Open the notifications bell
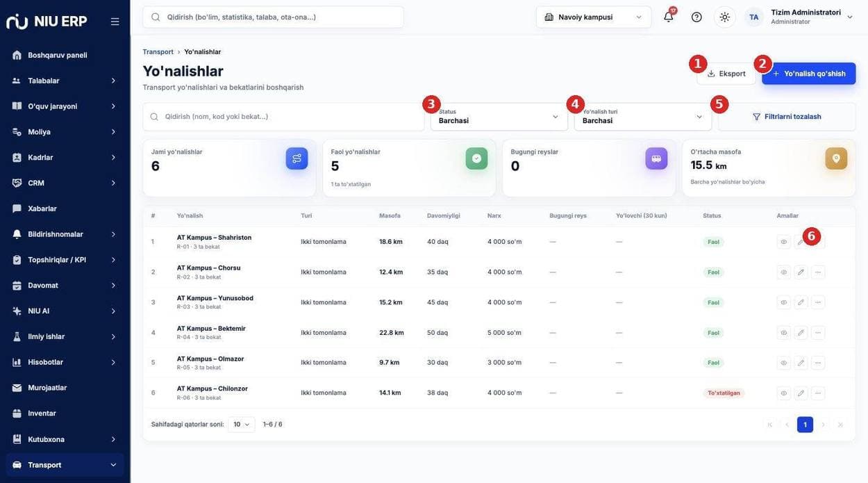Viewport: 868px width, 483px height. click(x=669, y=17)
